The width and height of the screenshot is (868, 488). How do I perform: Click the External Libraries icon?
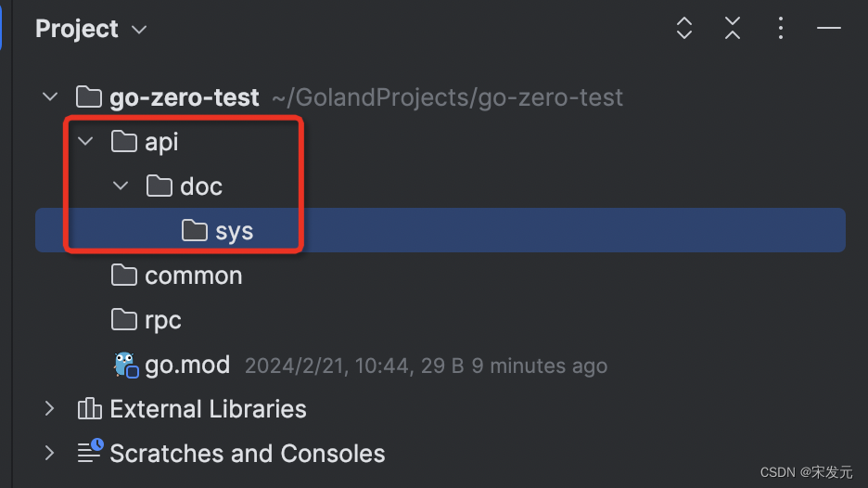pyautogui.click(x=90, y=409)
